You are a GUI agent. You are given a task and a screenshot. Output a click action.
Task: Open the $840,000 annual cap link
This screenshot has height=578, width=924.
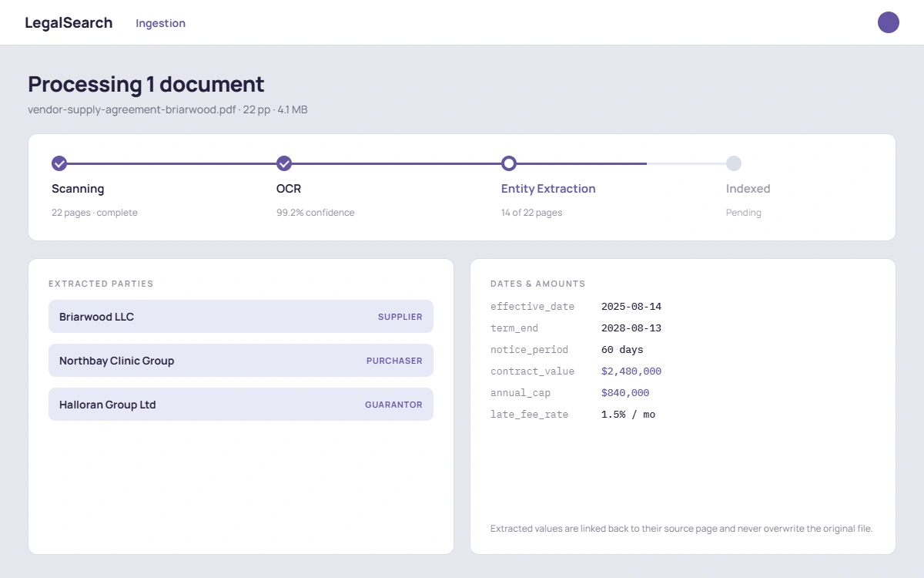[x=625, y=393]
